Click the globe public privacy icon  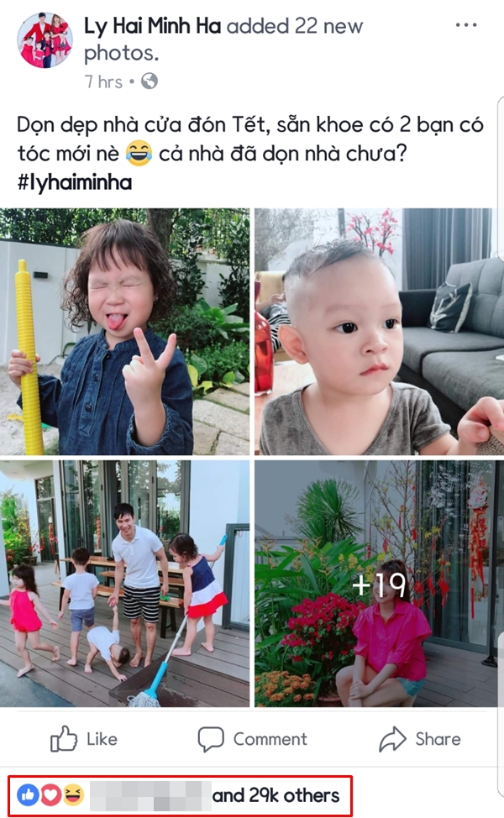[150, 81]
